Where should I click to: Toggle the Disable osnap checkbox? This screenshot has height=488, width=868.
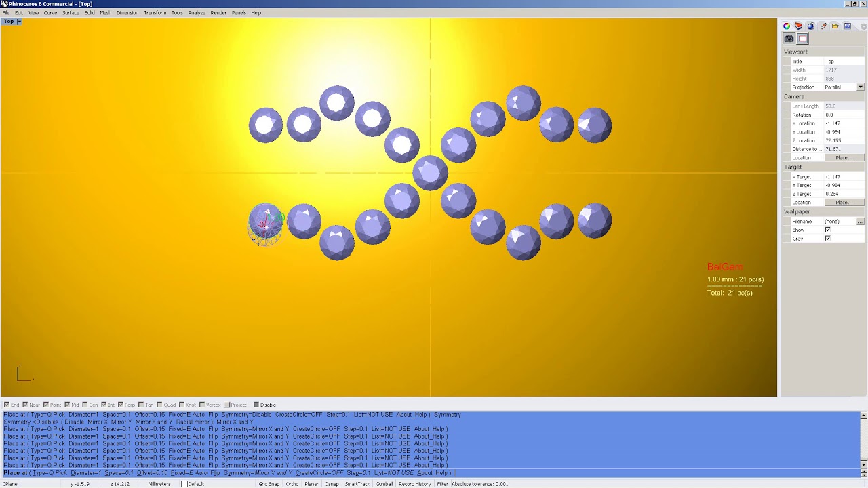pyautogui.click(x=256, y=405)
